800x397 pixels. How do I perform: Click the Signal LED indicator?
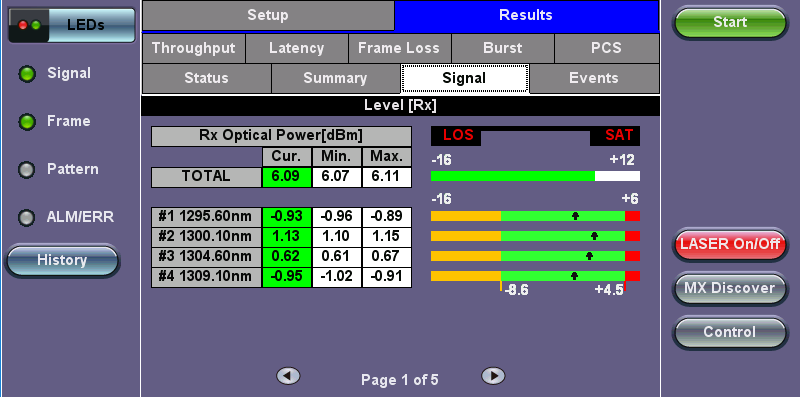pyautogui.click(x=27, y=75)
